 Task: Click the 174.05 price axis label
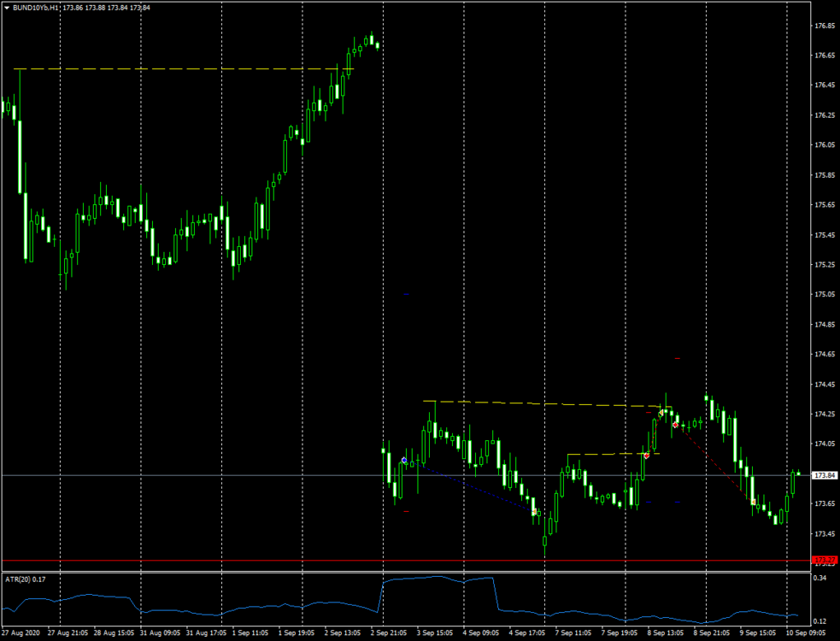click(x=825, y=444)
